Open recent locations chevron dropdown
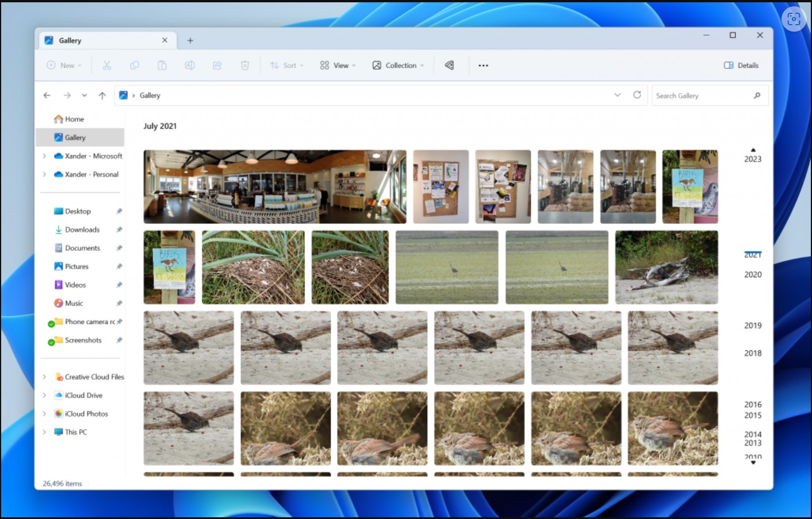The width and height of the screenshot is (812, 519). point(85,96)
